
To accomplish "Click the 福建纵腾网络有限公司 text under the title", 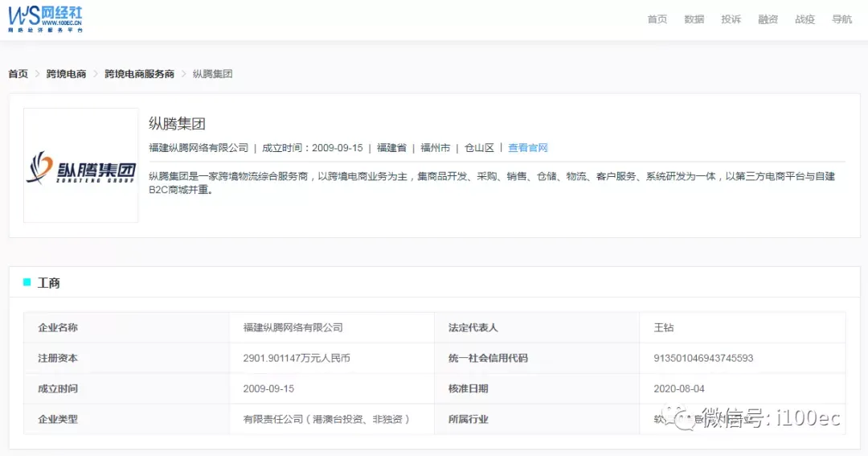I will [x=199, y=148].
